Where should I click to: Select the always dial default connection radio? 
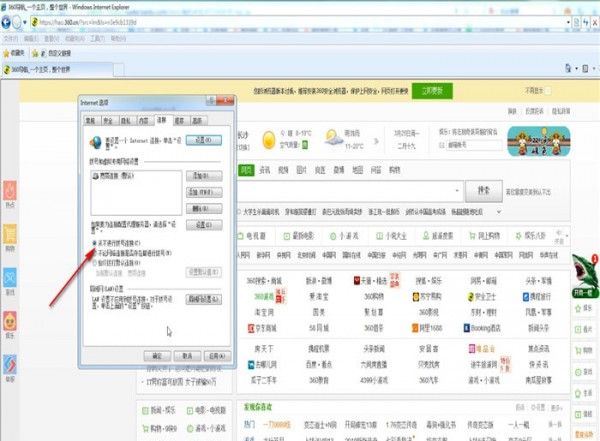pyautogui.click(x=95, y=263)
